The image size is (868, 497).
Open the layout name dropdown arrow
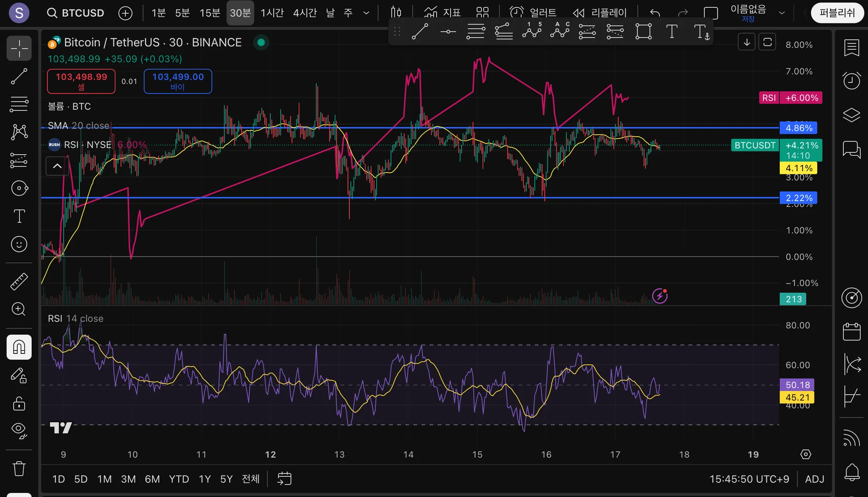pos(782,13)
